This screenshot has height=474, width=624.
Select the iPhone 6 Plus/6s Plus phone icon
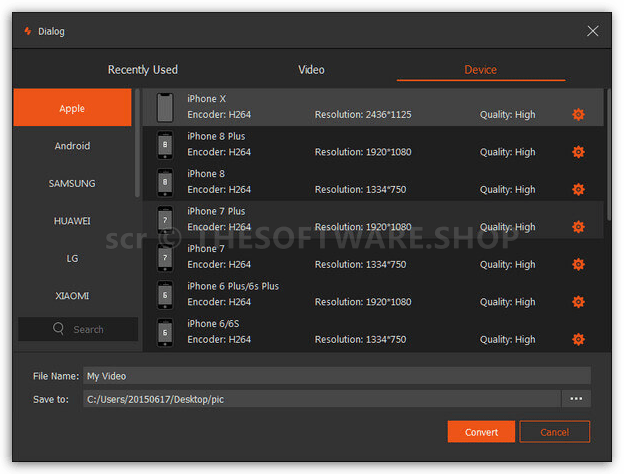click(x=165, y=295)
